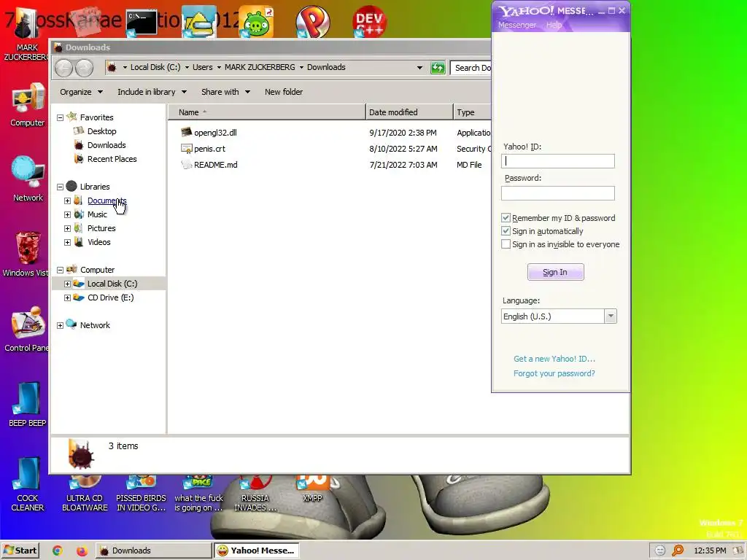
Task: Uncheck Remember my ID & password
Action: pos(506,217)
